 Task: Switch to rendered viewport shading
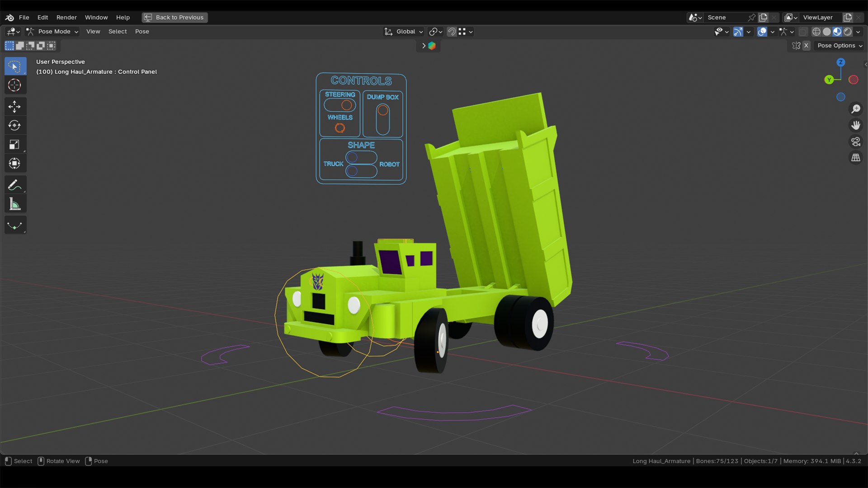[x=848, y=32]
